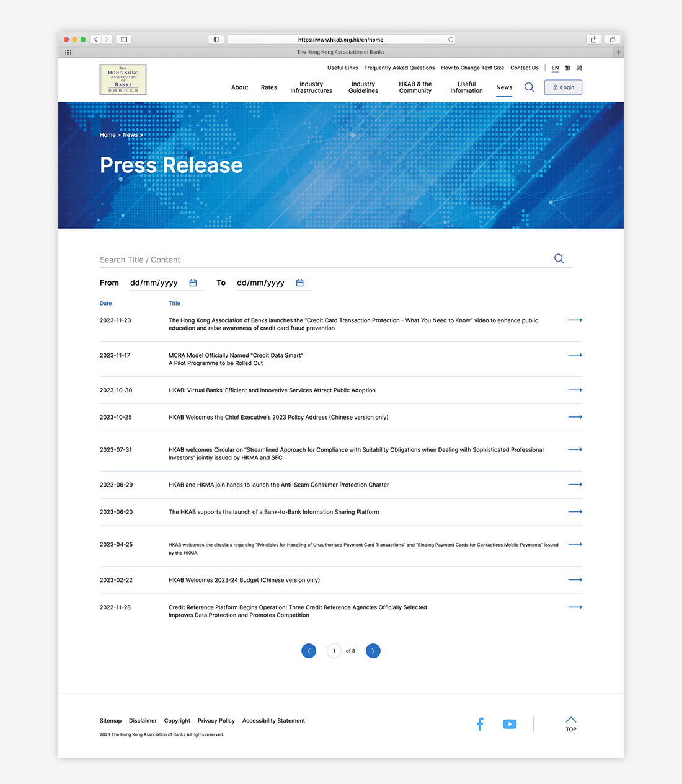Viewport: 682px width, 784px height.
Task: Open site search magnifier in navigation bar
Action: tap(529, 87)
